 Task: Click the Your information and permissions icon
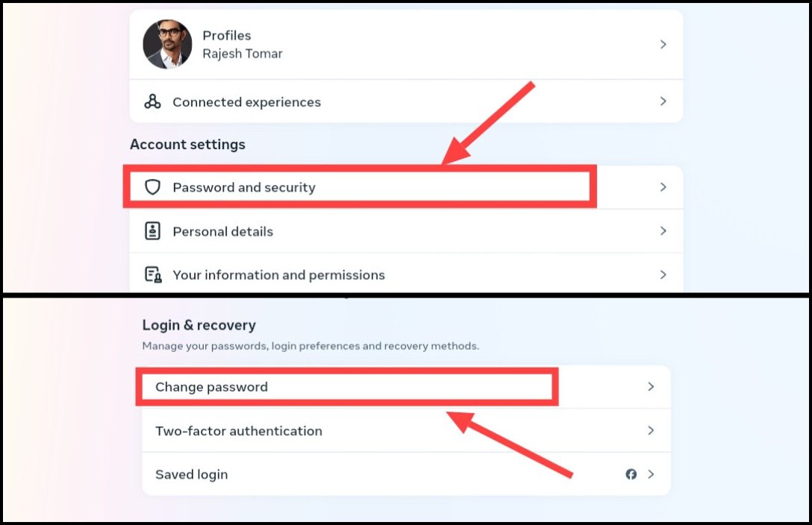153,274
